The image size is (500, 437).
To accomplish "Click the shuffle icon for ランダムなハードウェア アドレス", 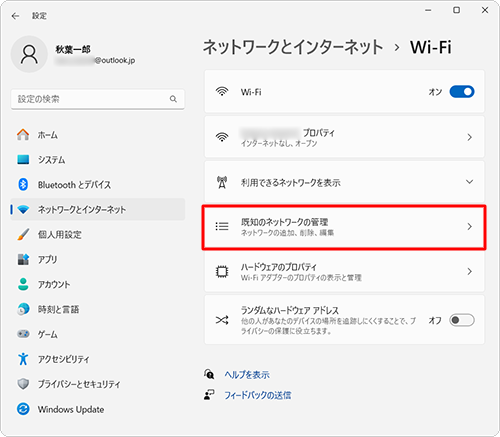I will [x=222, y=320].
